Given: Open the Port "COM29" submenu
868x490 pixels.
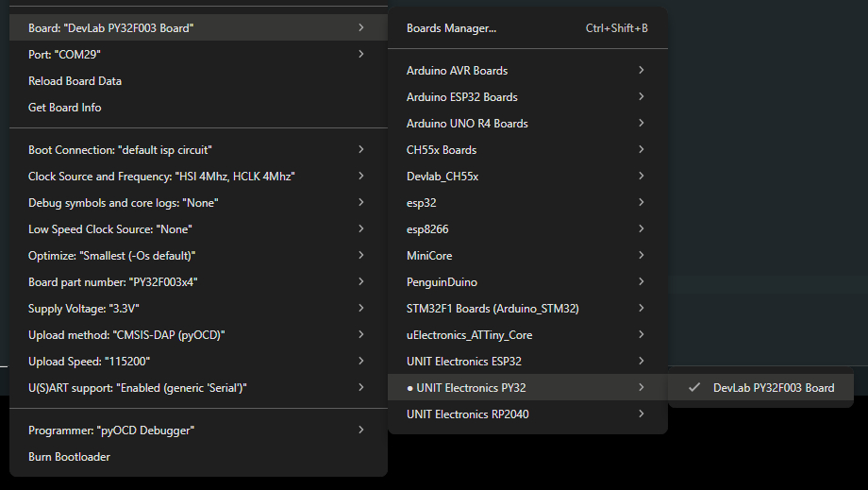Looking at the screenshot, I should [64, 55].
